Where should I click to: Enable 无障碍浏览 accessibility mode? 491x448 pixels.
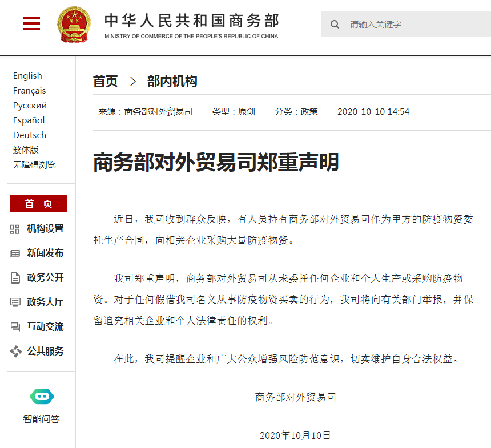[x=33, y=164]
